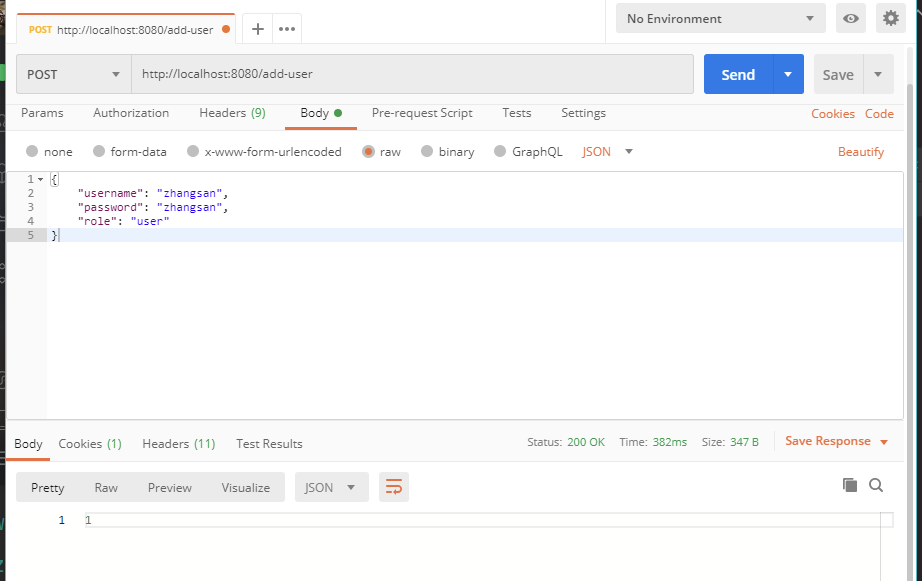Image resolution: width=922 pixels, height=581 pixels.
Task: Save the request
Action: click(x=839, y=74)
